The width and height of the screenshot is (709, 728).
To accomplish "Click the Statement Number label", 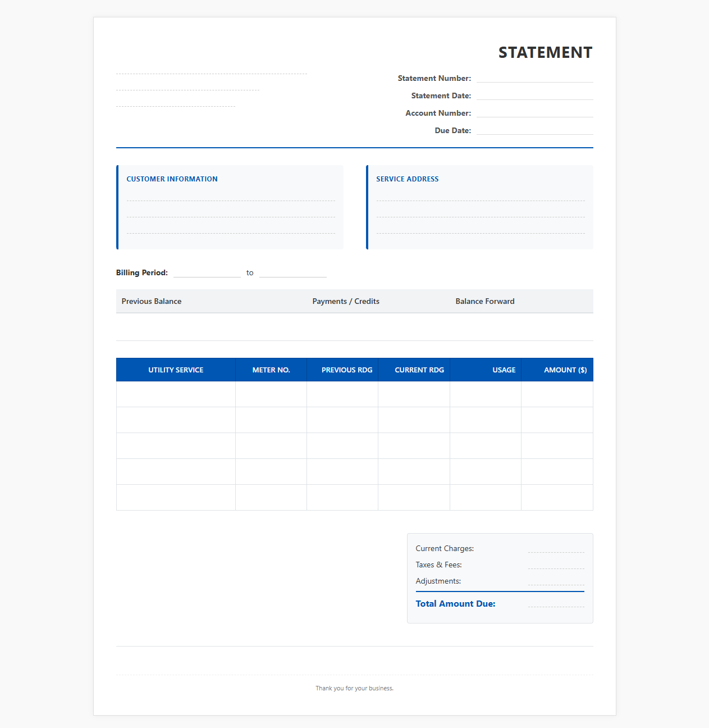I will tap(434, 78).
